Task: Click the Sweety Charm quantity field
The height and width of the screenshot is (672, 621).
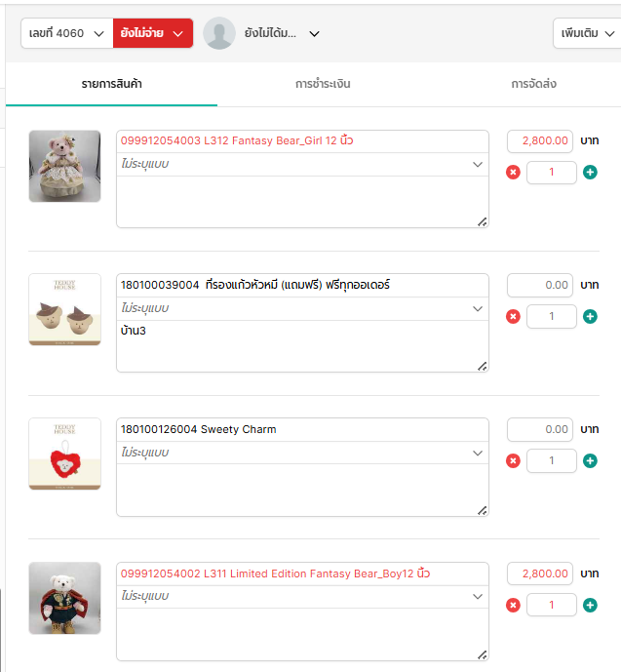Action: pyautogui.click(x=552, y=460)
